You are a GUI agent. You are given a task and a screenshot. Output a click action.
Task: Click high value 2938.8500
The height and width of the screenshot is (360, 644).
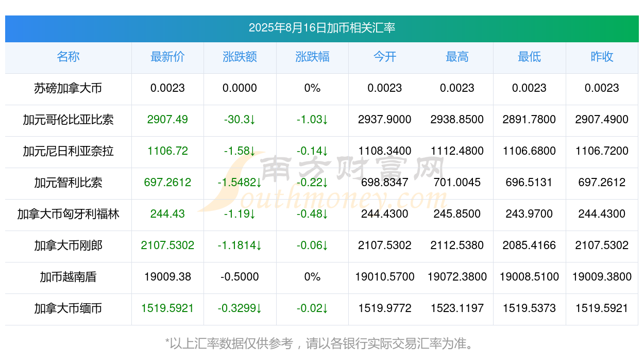pyautogui.click(x=457, y=120)
